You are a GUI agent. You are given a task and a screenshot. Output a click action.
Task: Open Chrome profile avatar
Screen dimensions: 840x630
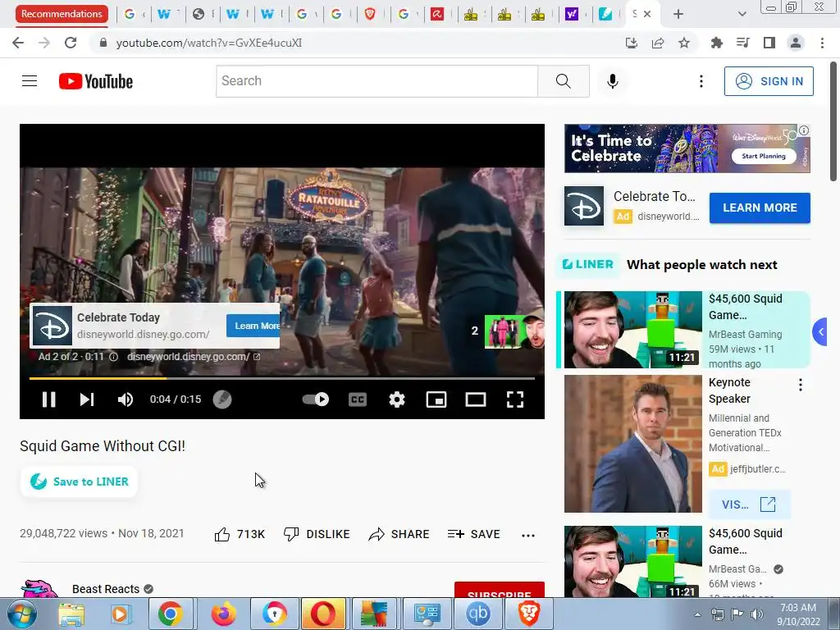pos(796,43)
